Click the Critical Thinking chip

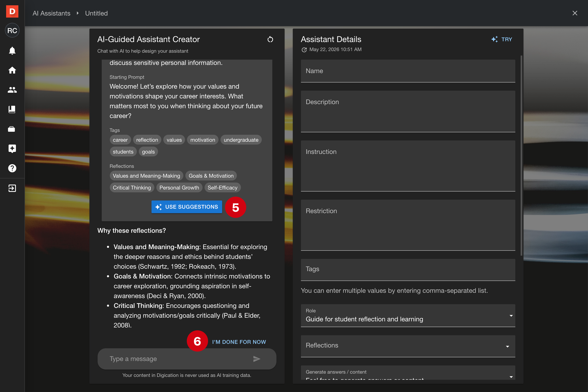click(132, 187)
